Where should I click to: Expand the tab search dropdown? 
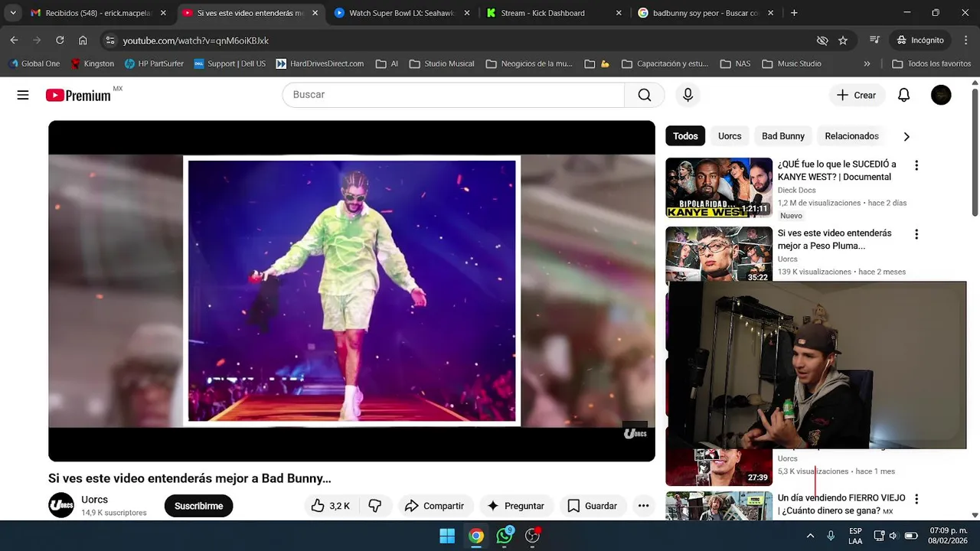pyautogui.click(x=13, y=13)
